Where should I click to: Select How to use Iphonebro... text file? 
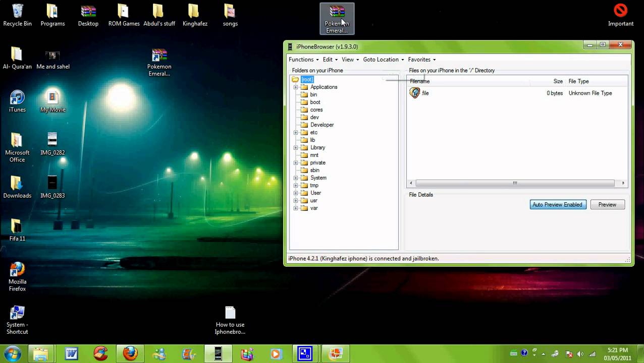coord(230,320)
